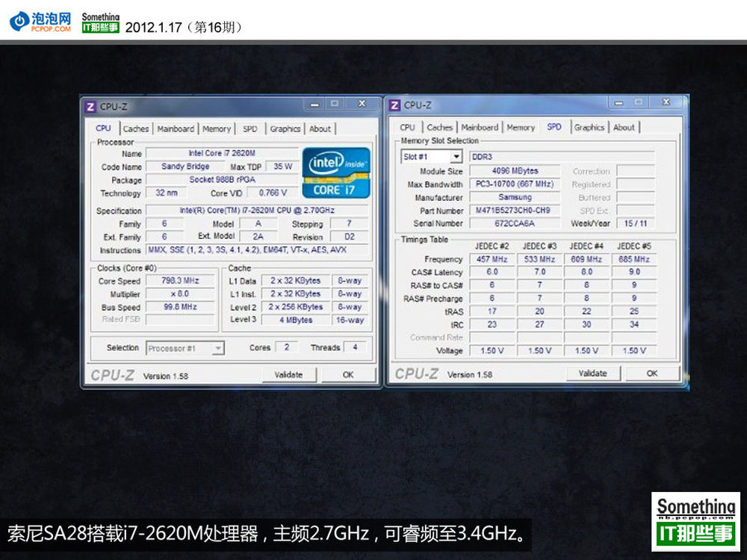Click JEDEC #2 frequency 457 MHz

[x=492, y=259]
